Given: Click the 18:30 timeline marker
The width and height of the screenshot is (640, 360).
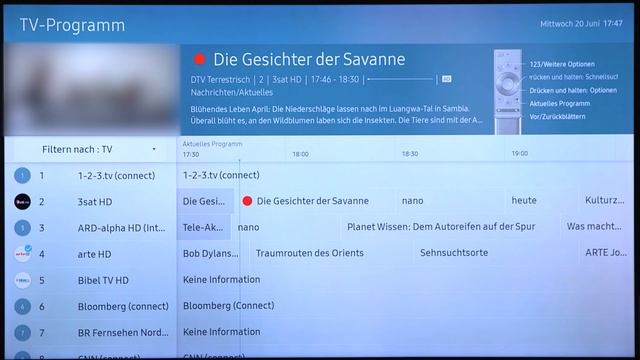Looking at the screenshot, I should tap(410, 154).
